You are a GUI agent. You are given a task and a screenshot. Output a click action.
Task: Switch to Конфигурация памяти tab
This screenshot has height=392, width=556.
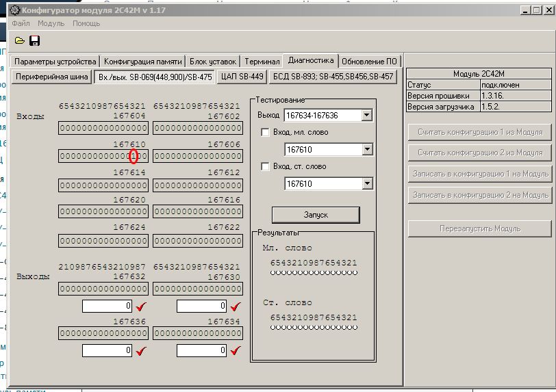pyautogui.click(x=143, y=62)
